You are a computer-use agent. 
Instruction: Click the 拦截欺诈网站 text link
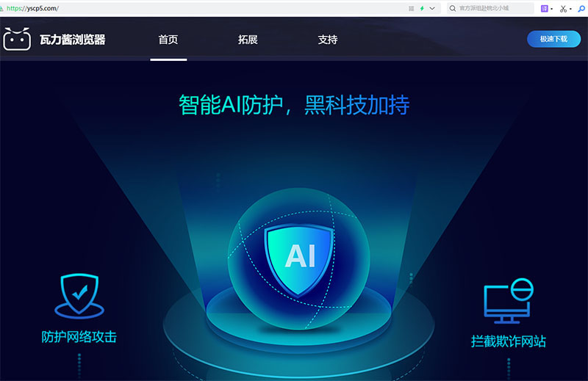coord(509,341)
